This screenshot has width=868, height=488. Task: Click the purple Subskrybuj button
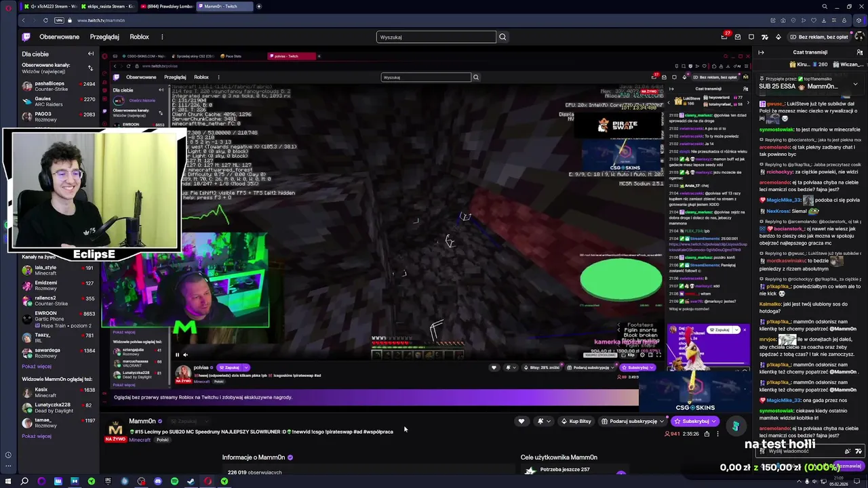pyautogui.click(x=694, y=422)
